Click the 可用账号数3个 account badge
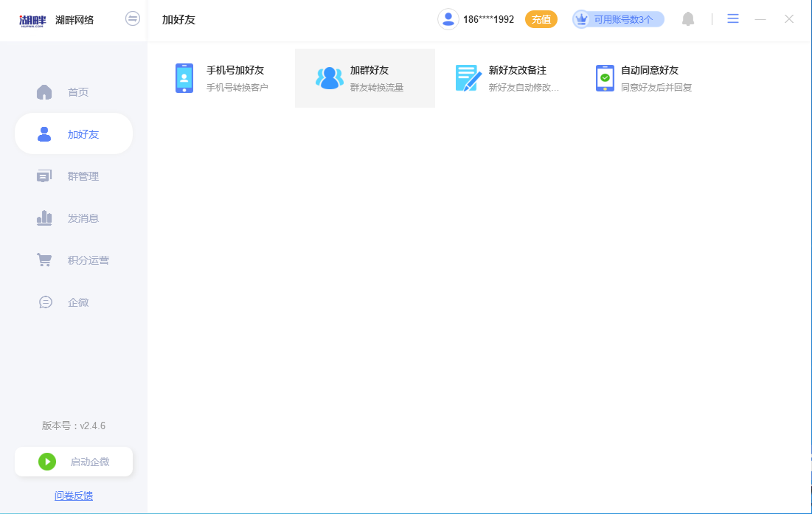Image resolution: width=812 pixels, height=514 pixels. [x=618, y=18]
